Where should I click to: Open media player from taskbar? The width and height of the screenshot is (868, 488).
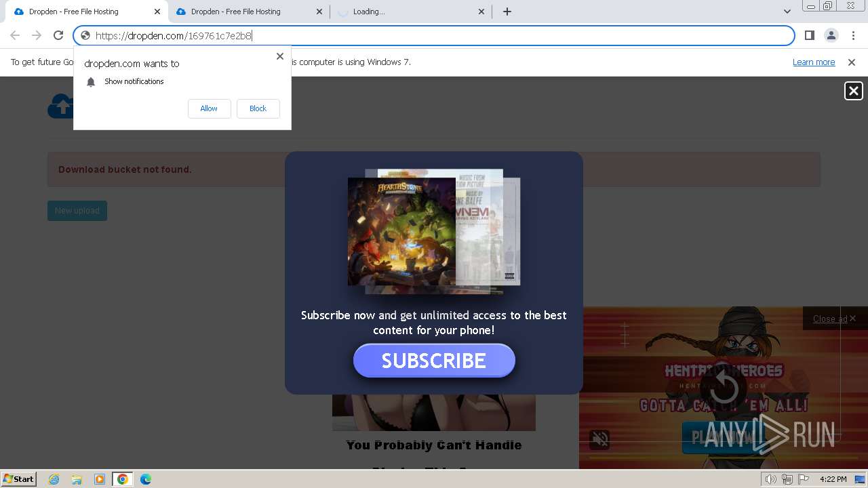click(100, 479)
